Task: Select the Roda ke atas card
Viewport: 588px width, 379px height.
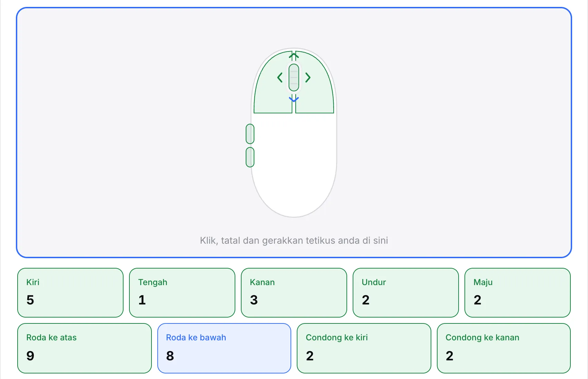Action: (x=85, y=348)
